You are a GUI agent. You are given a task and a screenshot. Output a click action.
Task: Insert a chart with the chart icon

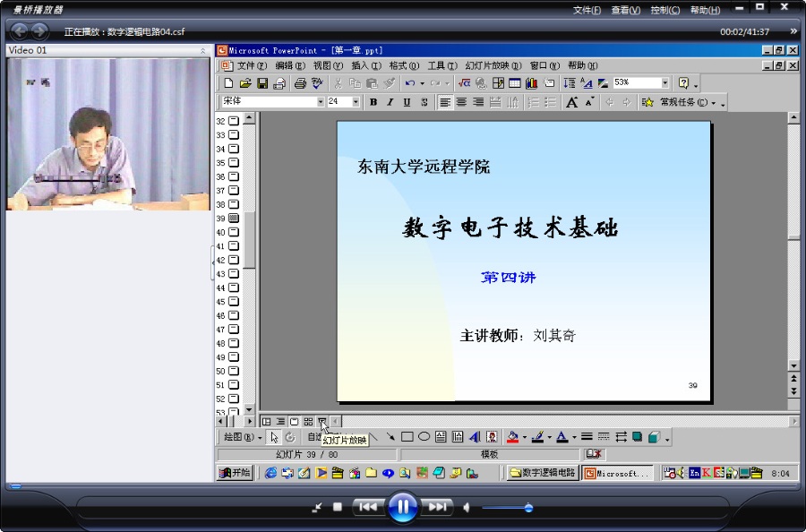pos(531,83)
